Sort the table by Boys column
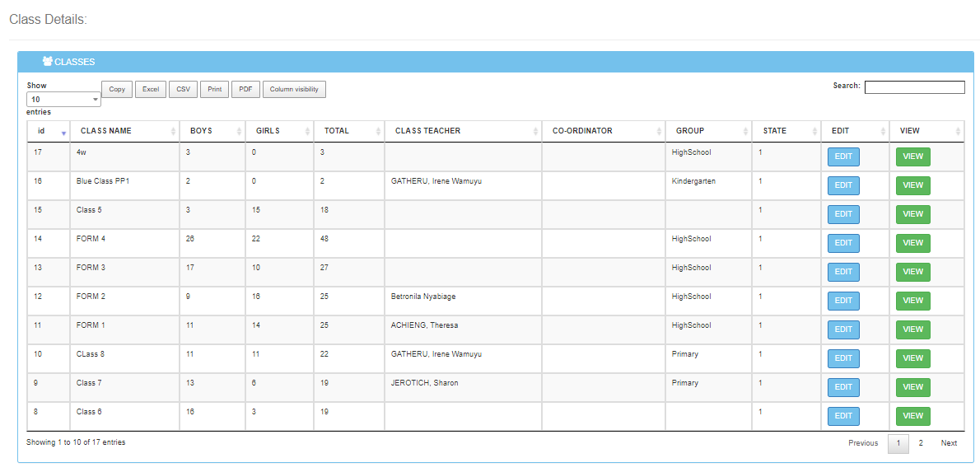This screenshot has height=472, width=980. click(x=201, y=131)
